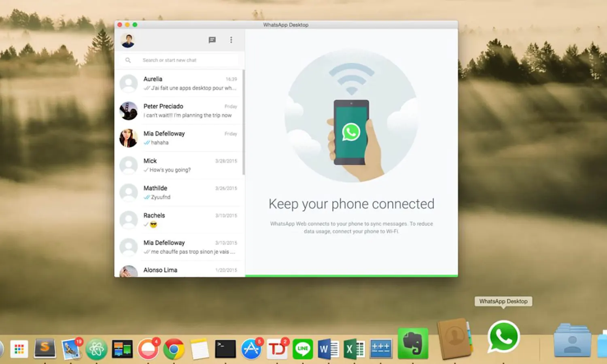
Task: Click the WhatsApp Desktop icon in the Dock
Action: [503, 337]
